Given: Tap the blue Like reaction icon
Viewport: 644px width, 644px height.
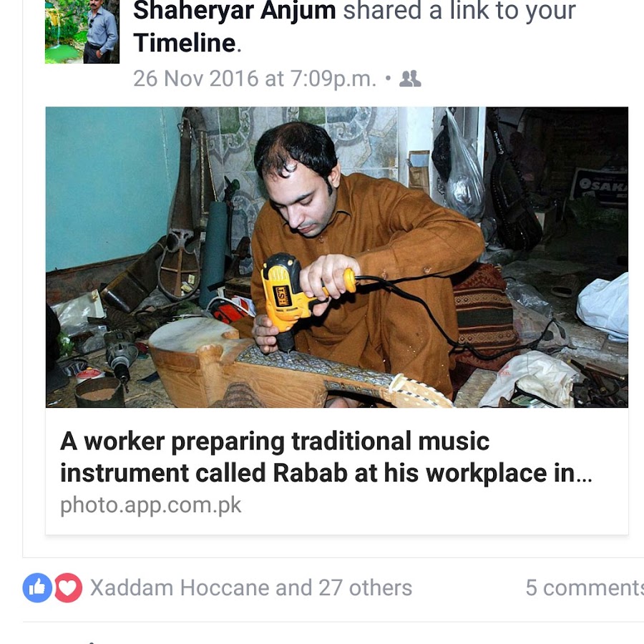Looking at the screenshot, I should pyautogui.click(x=37, y=587).
